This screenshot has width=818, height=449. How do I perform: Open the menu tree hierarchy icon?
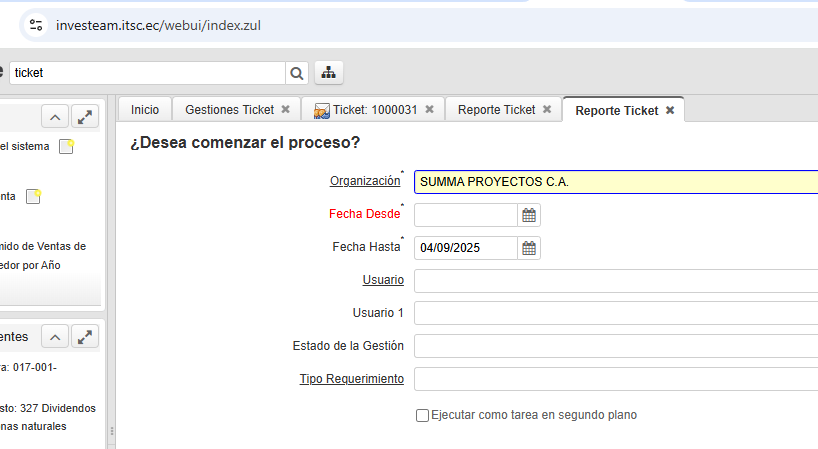(329, 73)
